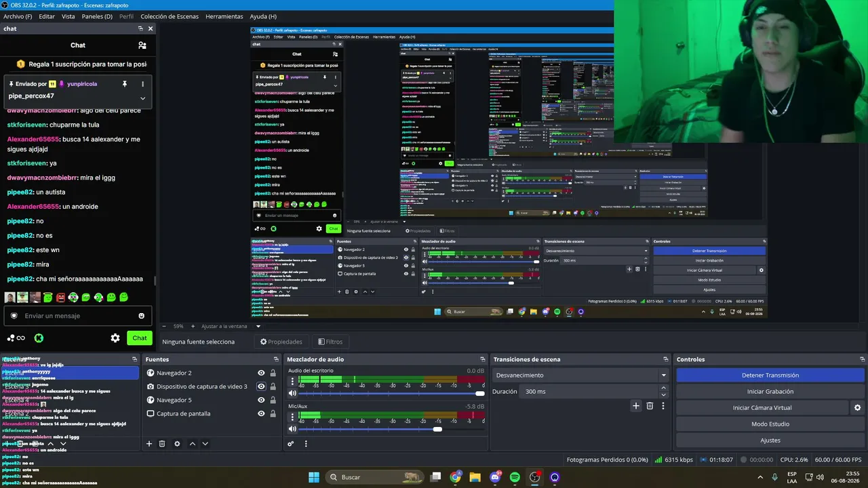Image resolution: width=868 pixels, height=488 pixels.
Task: Toggle visibility of Navegador 2 source
Action: coord(261,373)
